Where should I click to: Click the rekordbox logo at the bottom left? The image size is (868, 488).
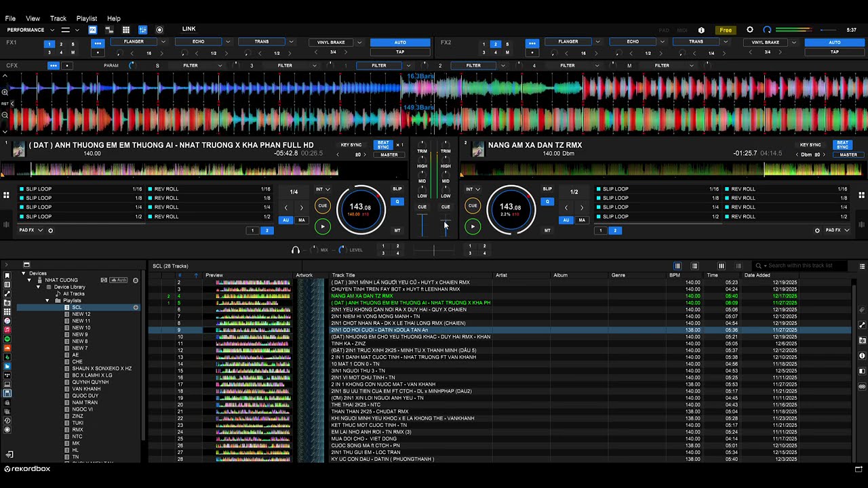27,469
